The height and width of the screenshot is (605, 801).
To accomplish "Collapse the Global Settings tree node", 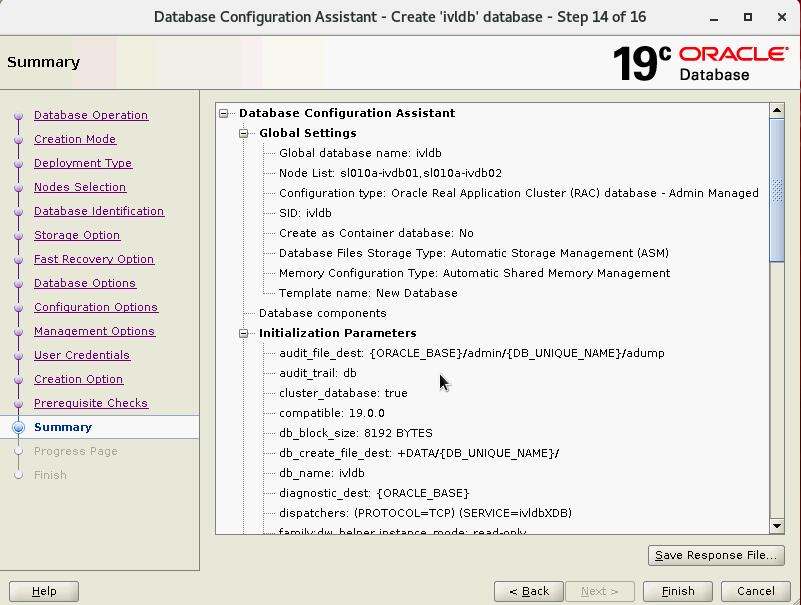I will coord(243,133).
